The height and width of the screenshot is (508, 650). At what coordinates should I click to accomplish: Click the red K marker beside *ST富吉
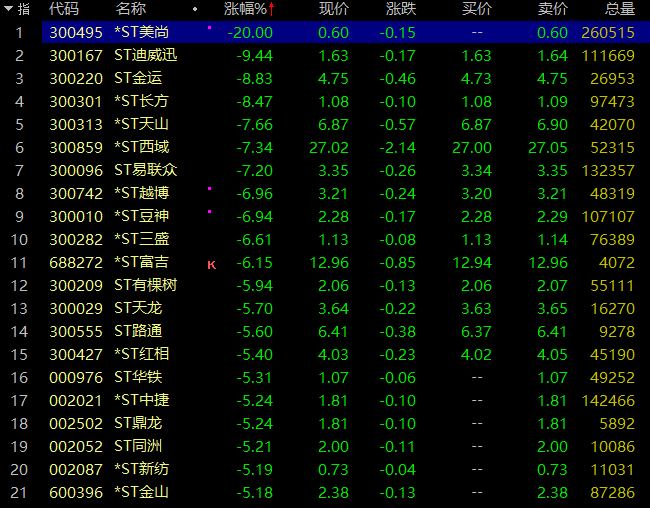[211, 265]
